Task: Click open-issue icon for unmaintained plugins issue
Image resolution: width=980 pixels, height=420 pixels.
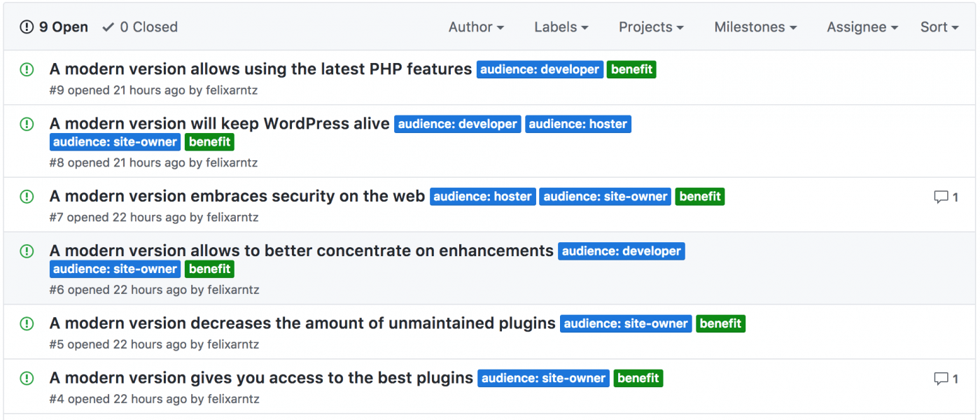Action: [27, 323]
